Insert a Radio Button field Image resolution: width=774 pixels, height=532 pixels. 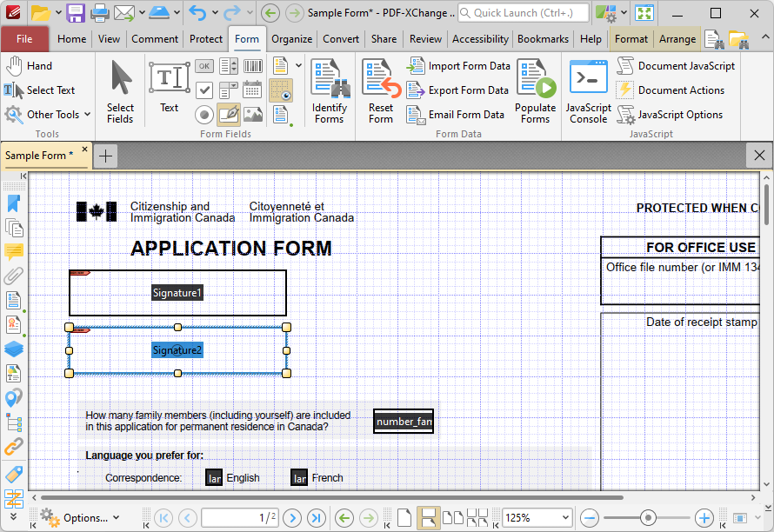pyautogui.click(x=204, y=113)
